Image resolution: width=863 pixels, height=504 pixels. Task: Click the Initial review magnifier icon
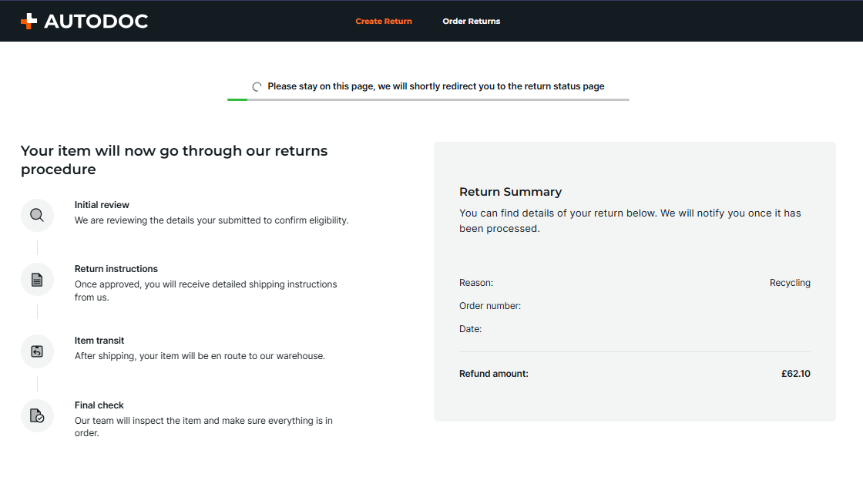pyautogui.click(x=37, y=215)
